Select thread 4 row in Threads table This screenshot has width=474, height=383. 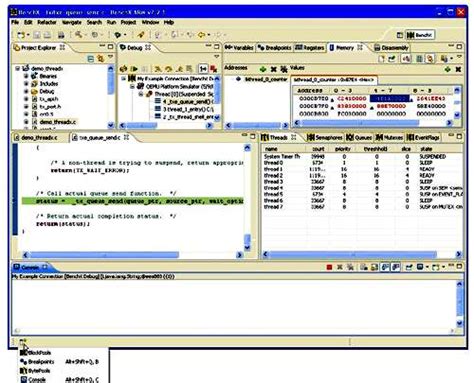pos(362,188)
